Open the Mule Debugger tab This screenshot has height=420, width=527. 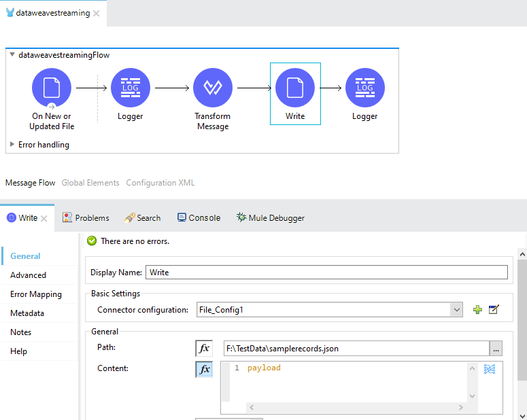click(x=270, y=217)
